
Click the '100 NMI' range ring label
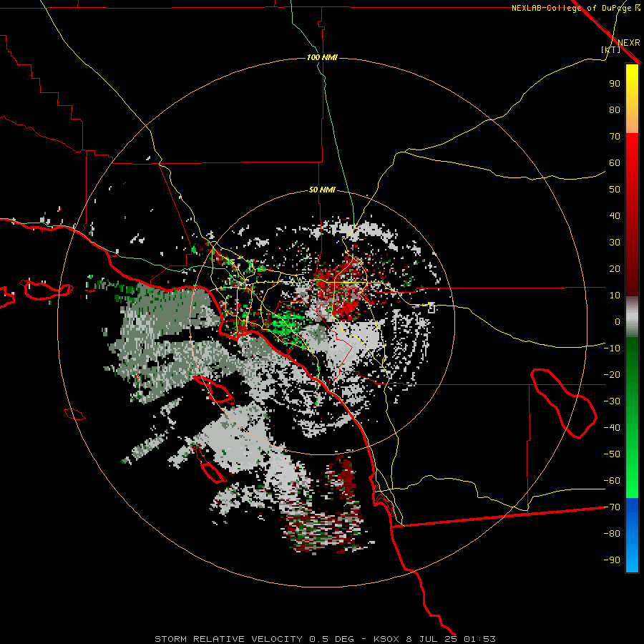click(x=322, y=57)
